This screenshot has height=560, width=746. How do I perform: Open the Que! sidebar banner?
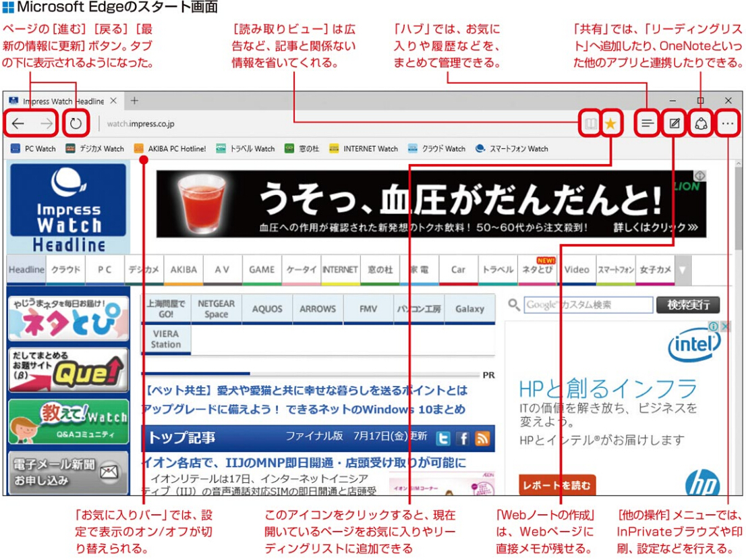coord(69,370)
